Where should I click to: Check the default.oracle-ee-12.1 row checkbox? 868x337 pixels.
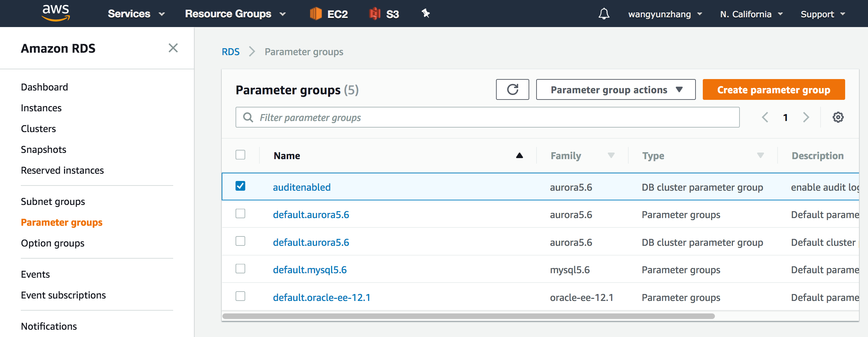coord(240,296)
